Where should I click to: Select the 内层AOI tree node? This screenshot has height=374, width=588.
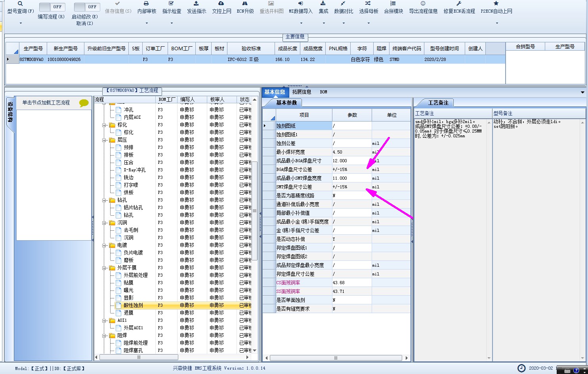pos(132,117)
